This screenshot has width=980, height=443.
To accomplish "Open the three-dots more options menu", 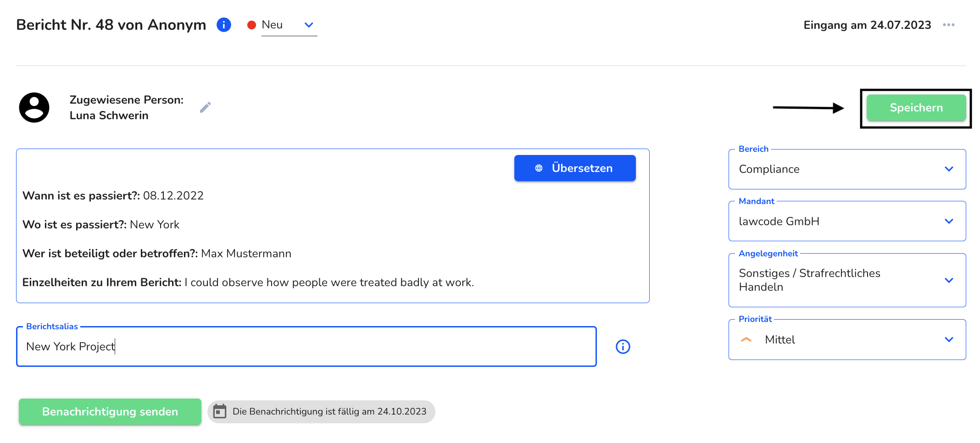I will 949,25.
